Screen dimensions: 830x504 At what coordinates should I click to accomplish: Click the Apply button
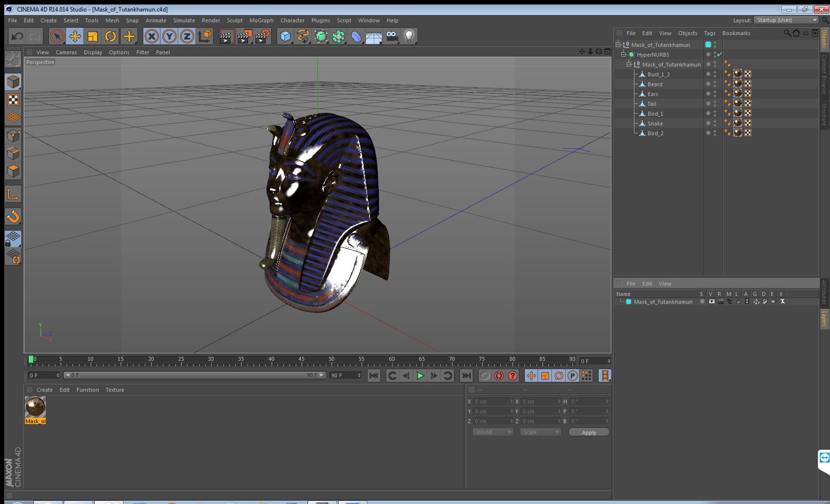click(x=589, y=432)
